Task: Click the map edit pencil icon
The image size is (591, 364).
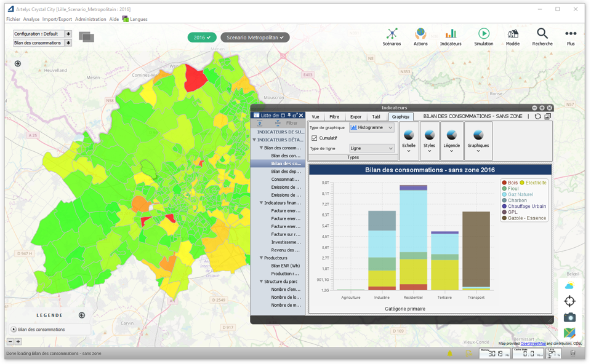Action: 569,333
